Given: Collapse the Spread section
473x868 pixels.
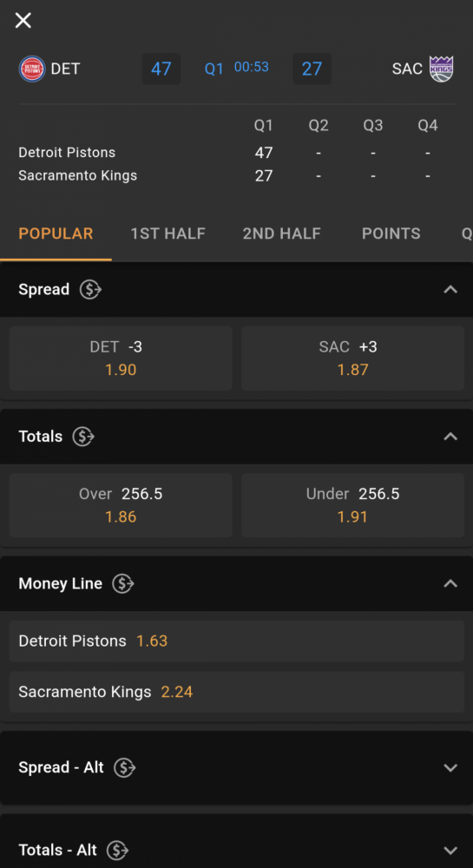Looking at the screenshot, I should 451,290.
